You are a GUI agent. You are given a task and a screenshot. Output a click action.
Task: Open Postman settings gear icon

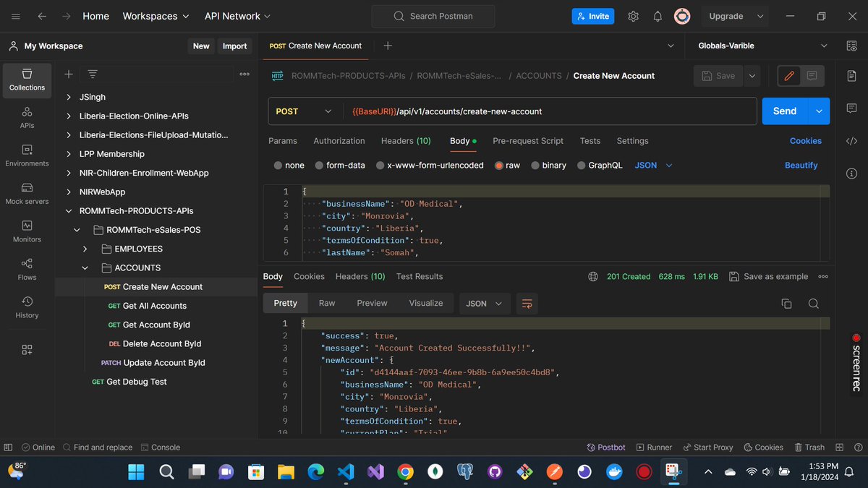click(x=633, y=16)
